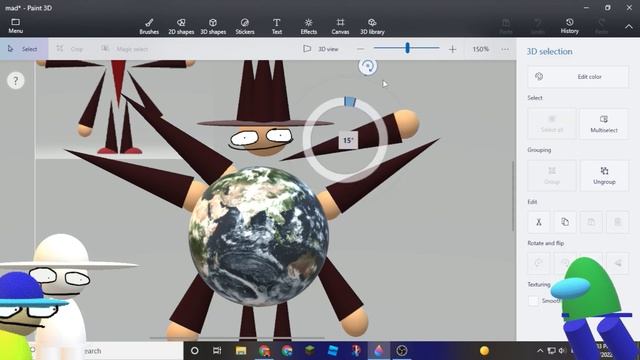Image resolution: width=640 pixels, height=360 pixels.
Task: Click the Group button
Action: click(x=552, y=176)
